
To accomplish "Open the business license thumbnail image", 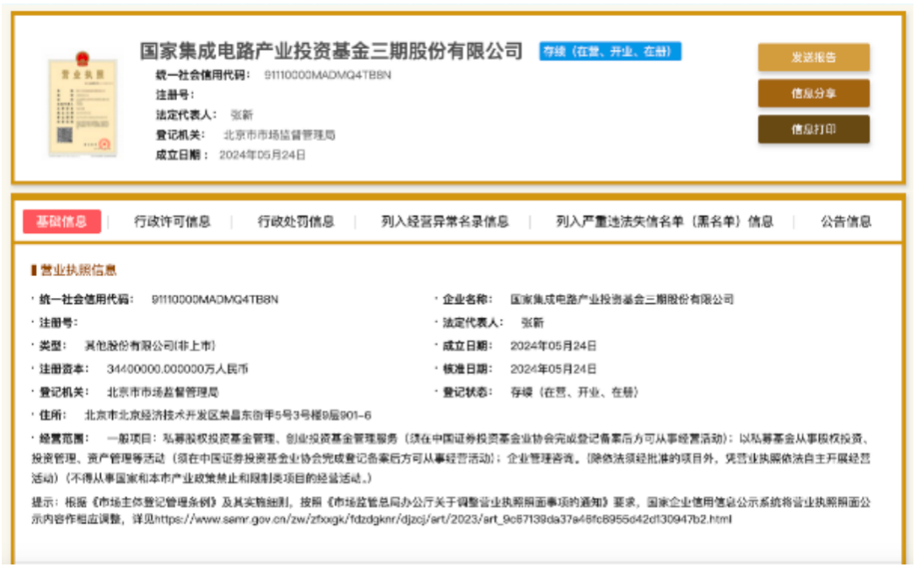I will [82, 104].
